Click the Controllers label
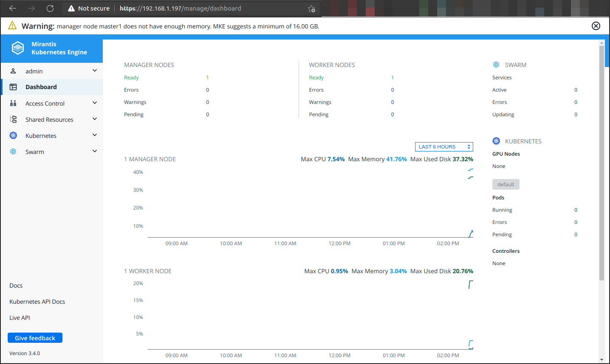The width and height of the screenshot is (610, 364). pos(506,251)
